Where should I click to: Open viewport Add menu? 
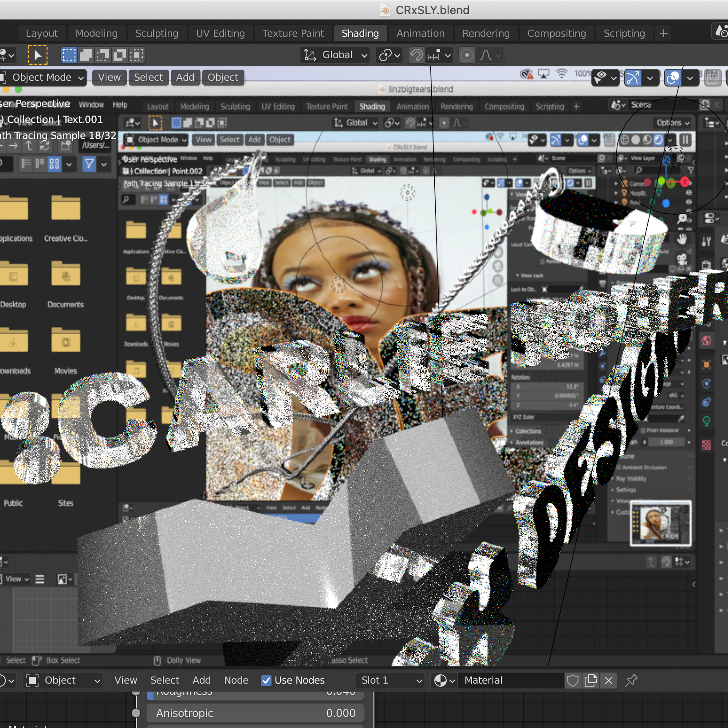[x=185, y=78]
